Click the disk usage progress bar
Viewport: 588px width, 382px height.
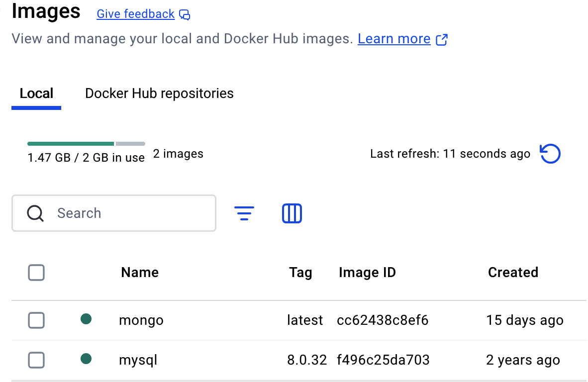(x=86, y=144)
